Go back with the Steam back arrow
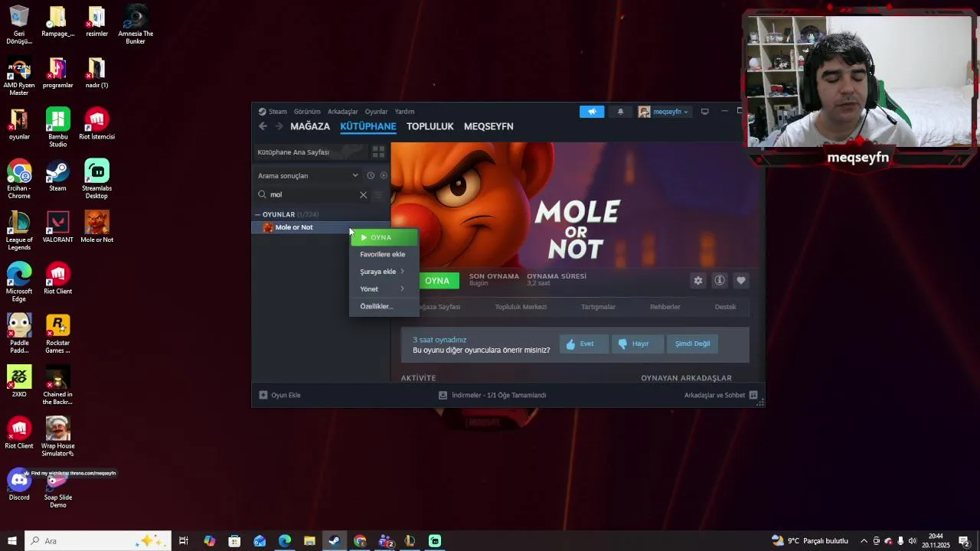The image size is (980, 551). coord(263,126)
